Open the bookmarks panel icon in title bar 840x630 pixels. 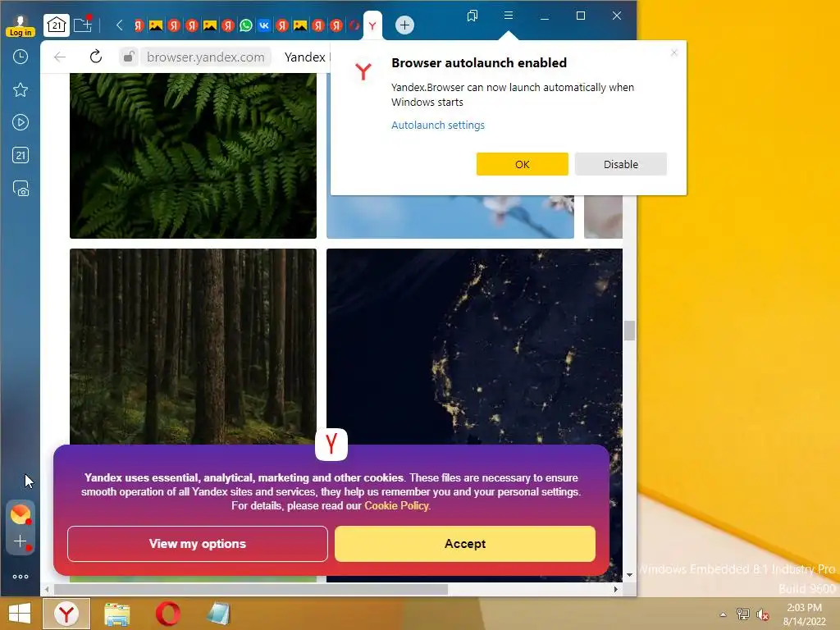click(x=472, y=16)
